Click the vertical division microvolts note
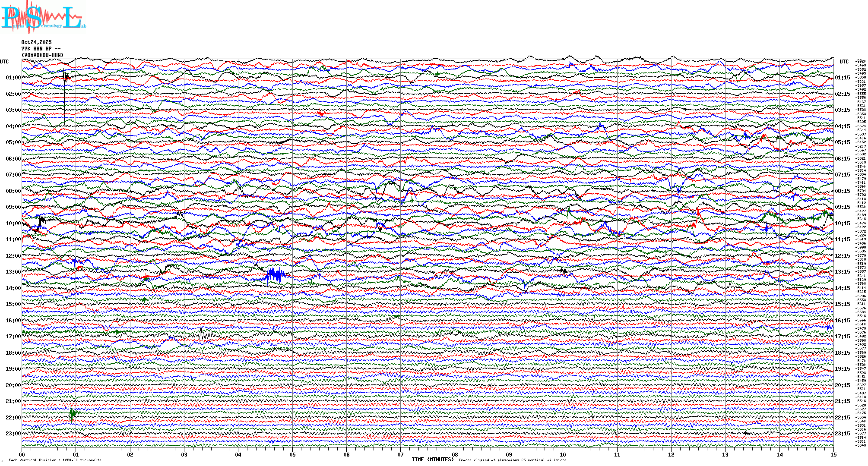868x466 pixels. coord(55,460)
